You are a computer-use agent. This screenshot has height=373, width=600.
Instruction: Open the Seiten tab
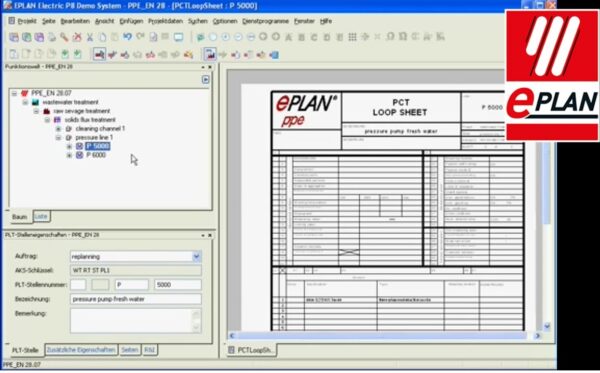129,350
